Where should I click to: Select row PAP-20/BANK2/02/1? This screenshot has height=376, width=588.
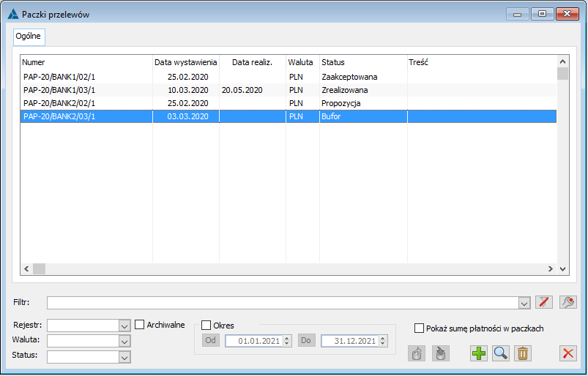tap(289, 103)
